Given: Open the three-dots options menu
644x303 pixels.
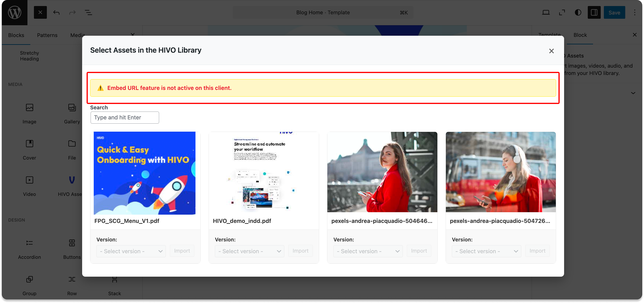Looking at the screenshot, I should coord(634,12).
